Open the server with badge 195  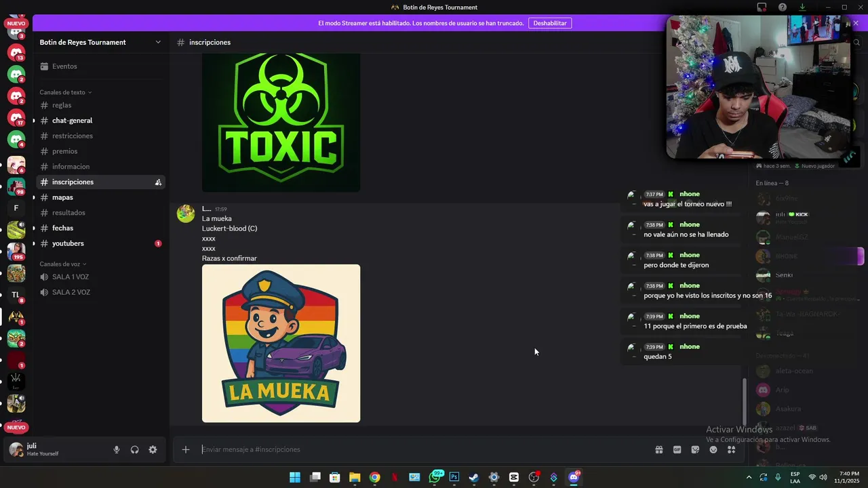16,251
